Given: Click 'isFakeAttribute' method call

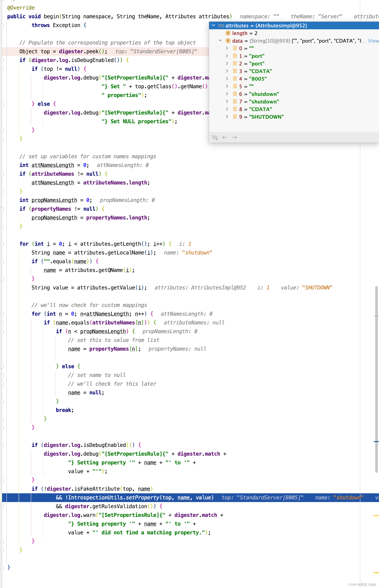Looking at the screenshot, I should click(97, 489).
